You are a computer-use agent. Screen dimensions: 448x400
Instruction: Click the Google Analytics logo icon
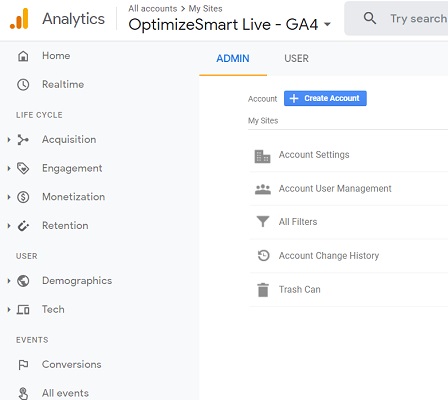click(19, 19)
